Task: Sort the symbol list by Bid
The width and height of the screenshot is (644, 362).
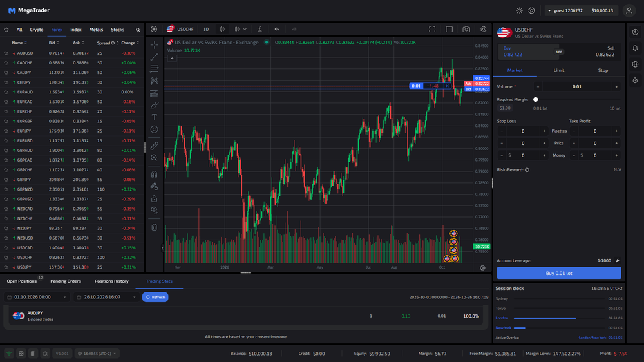Action: (53, 43)
